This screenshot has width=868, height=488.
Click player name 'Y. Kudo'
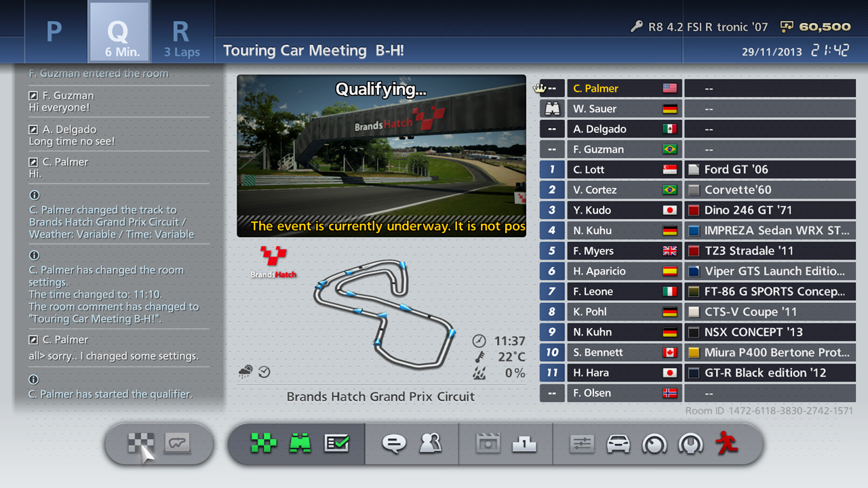pos(592,210)
